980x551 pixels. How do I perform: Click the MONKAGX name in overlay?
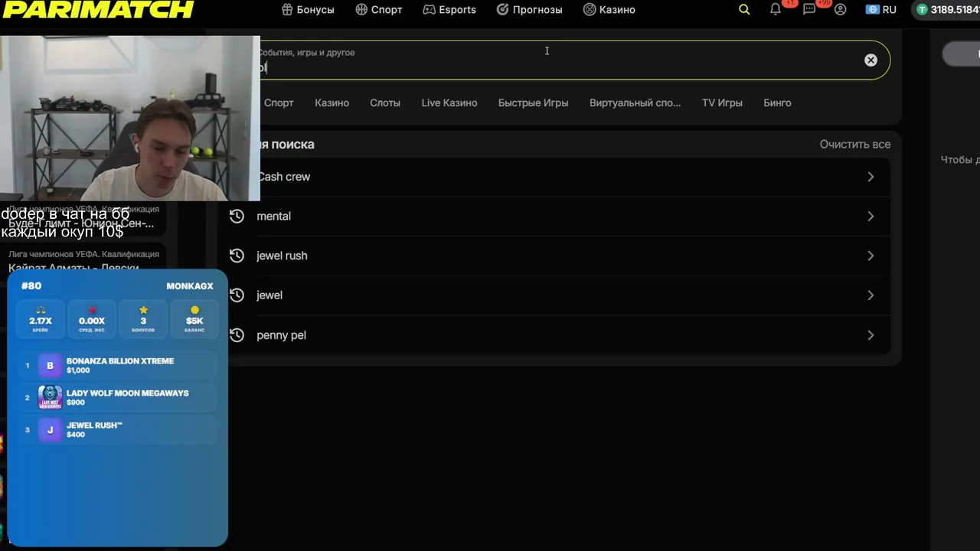[190, 286]
